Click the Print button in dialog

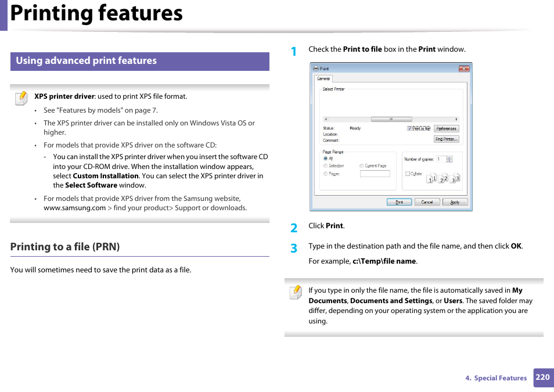point(400,202)
